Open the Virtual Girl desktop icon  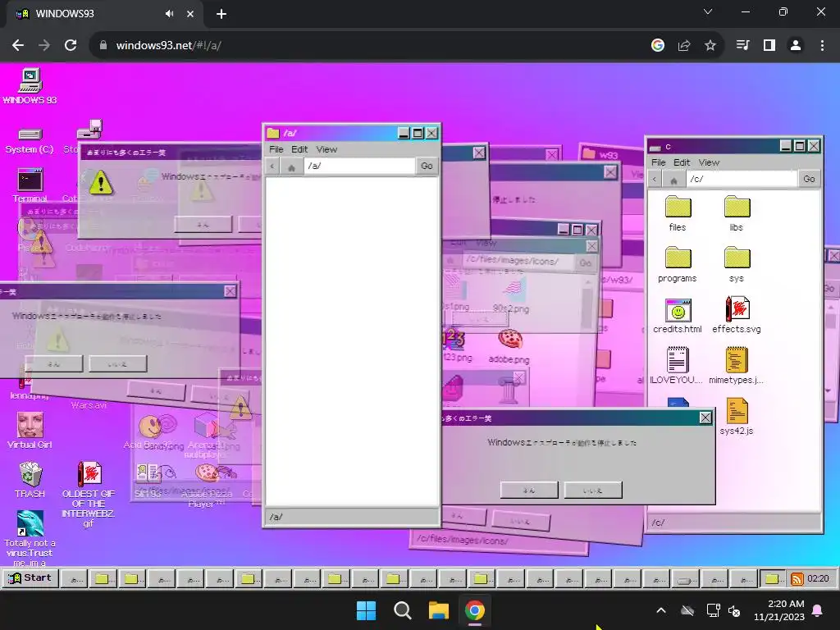tap(30, 430)
